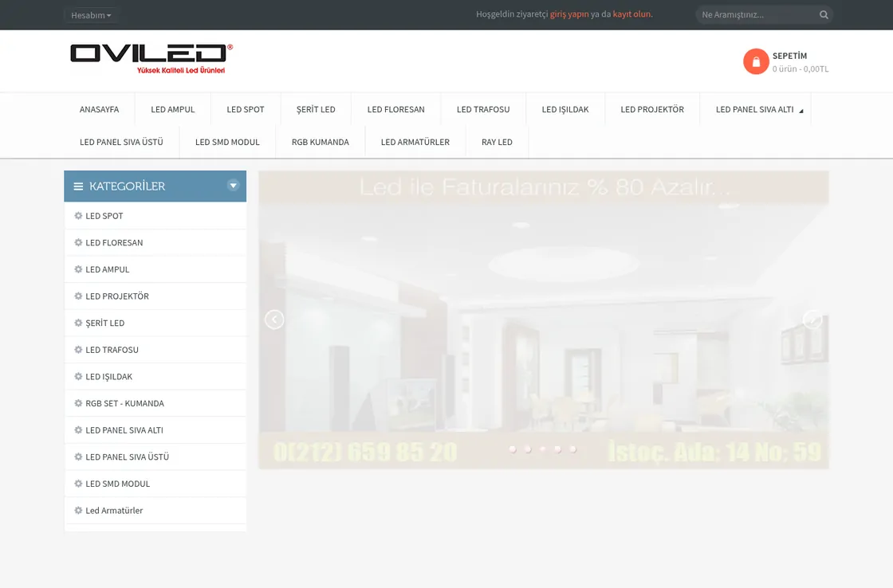Click the gear icon beside Led Armatürler
This screenshot has width=893, height=588.
[79, 510]
